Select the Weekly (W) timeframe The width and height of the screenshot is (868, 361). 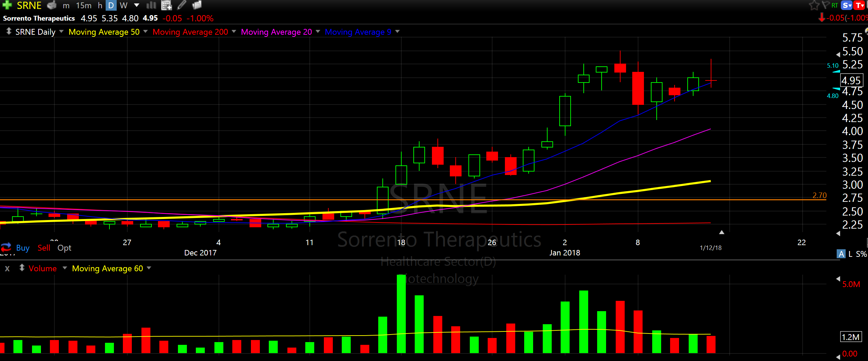click(x=124, y=6)
